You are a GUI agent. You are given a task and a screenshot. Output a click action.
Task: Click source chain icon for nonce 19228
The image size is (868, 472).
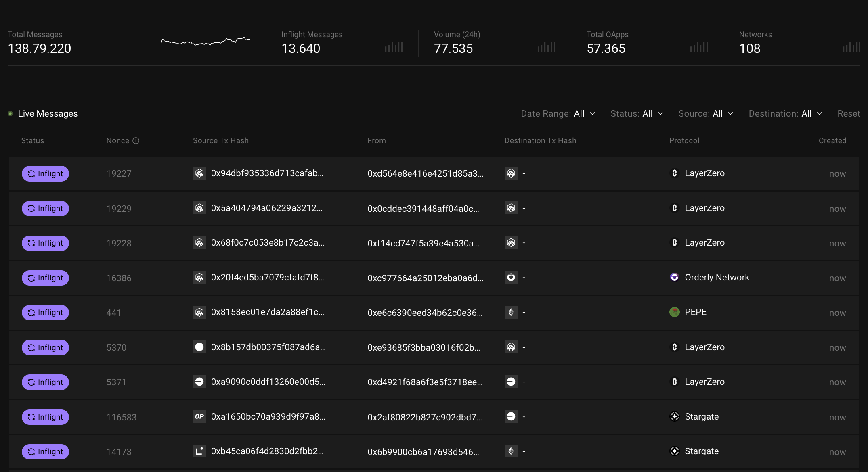click(x=199, y=243)
